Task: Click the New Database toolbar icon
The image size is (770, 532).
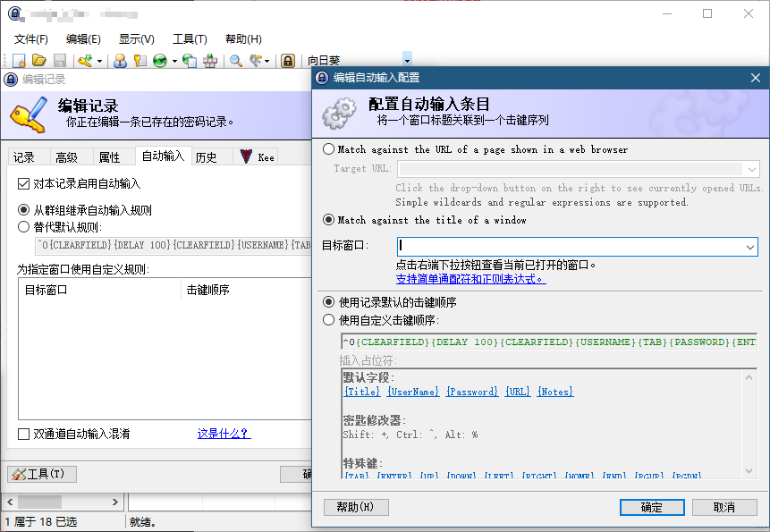Action: 19,61
